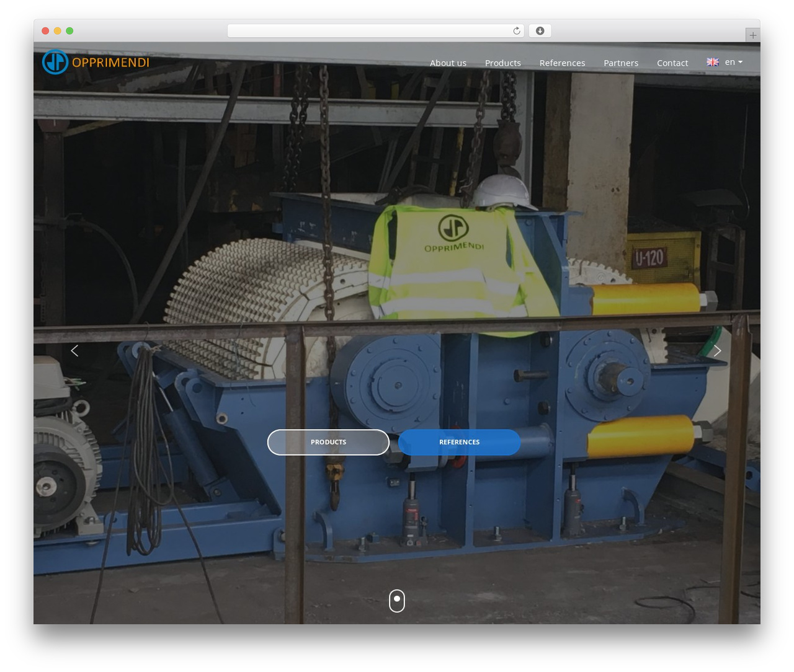
Task: Click the blue REFERENCES button
Action: tap(459, 442)
